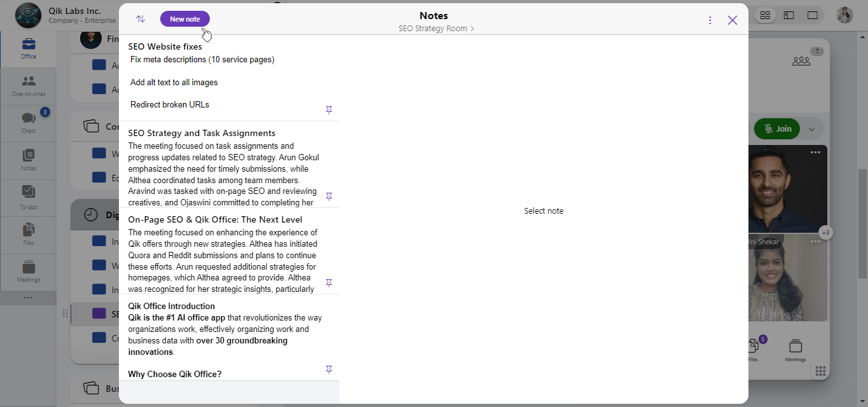Click the top participant's video thumbnail

click(x=787, y=189)
